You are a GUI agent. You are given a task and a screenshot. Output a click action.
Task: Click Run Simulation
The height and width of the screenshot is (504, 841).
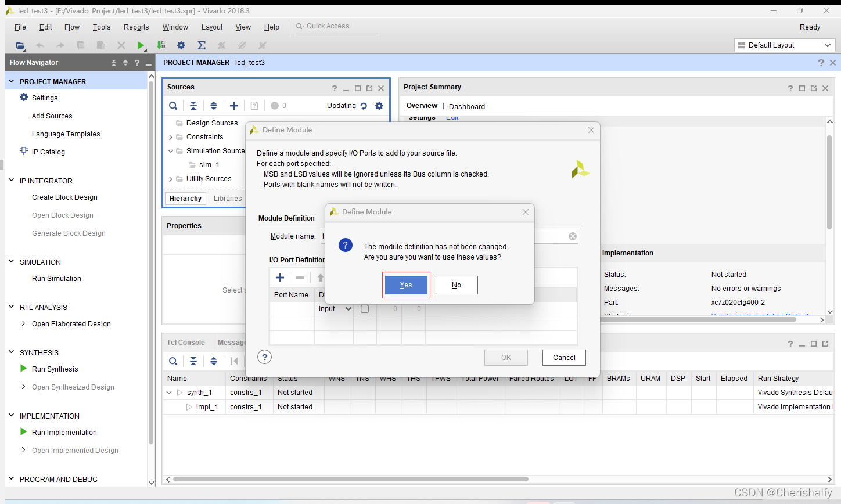(x=56, y=279)
